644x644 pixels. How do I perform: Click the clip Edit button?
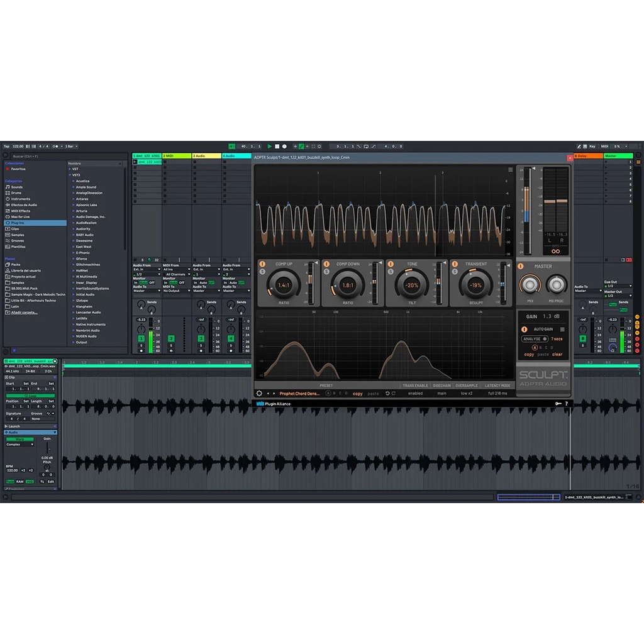coord(50,481)
